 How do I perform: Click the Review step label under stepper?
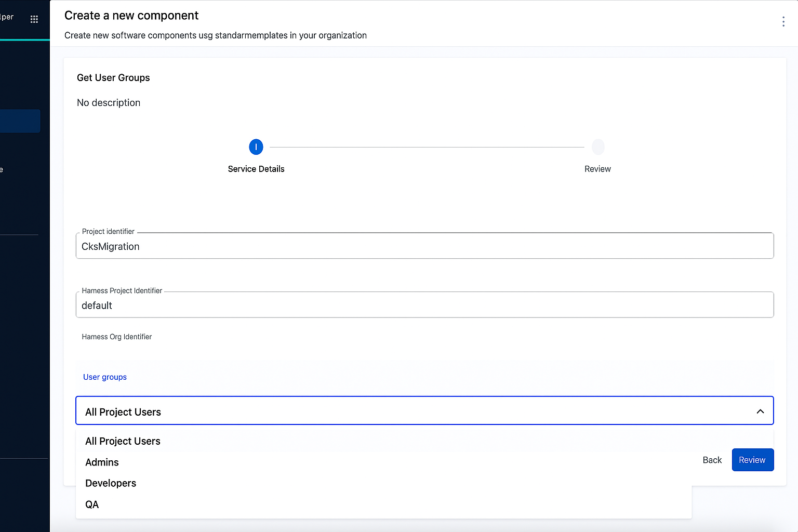[597, 169]
